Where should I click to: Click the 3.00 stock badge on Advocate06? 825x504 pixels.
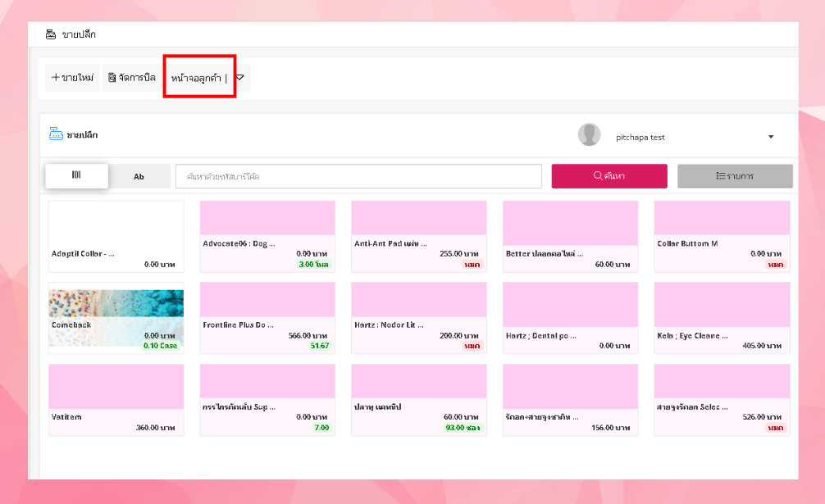313,265
